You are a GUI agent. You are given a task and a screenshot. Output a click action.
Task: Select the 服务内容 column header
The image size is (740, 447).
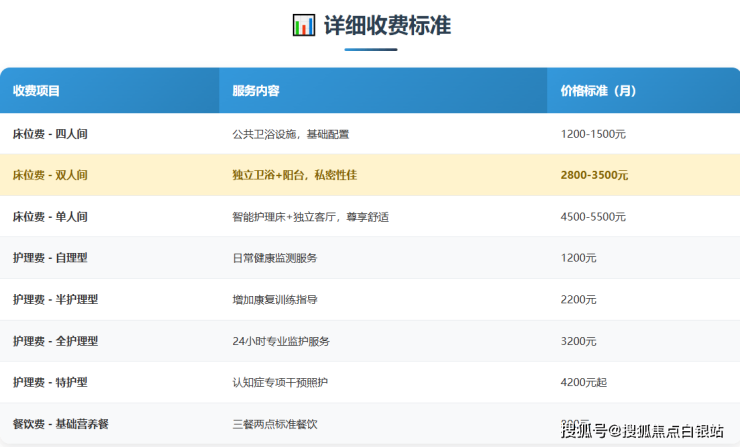[x=256, y=91]
